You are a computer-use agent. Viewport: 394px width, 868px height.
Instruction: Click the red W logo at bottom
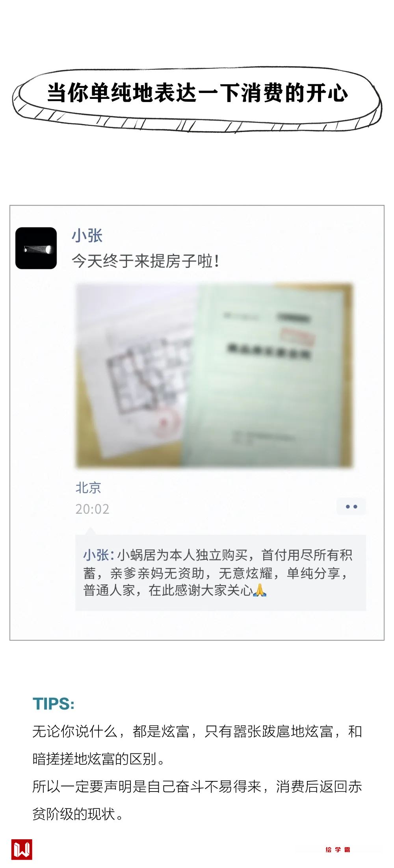pos(22,849)
